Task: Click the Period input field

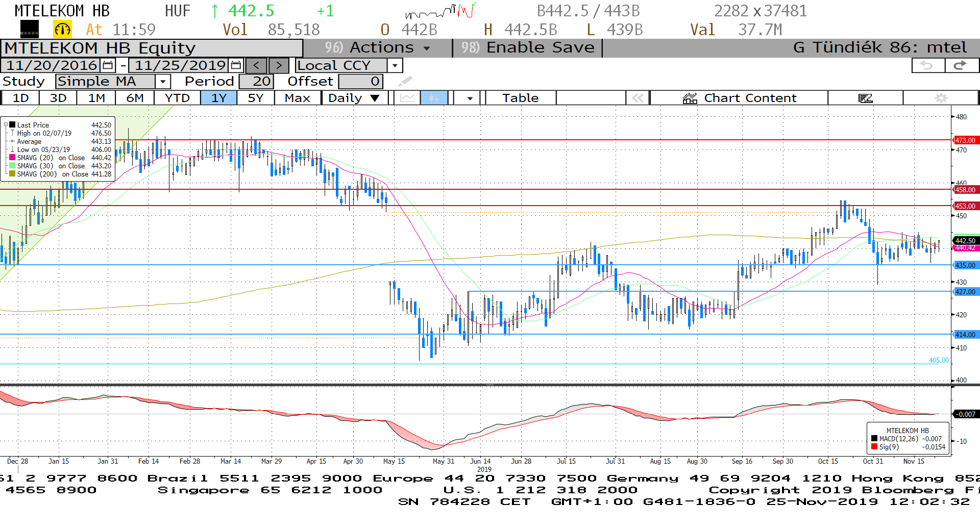Action: point(256,81)
